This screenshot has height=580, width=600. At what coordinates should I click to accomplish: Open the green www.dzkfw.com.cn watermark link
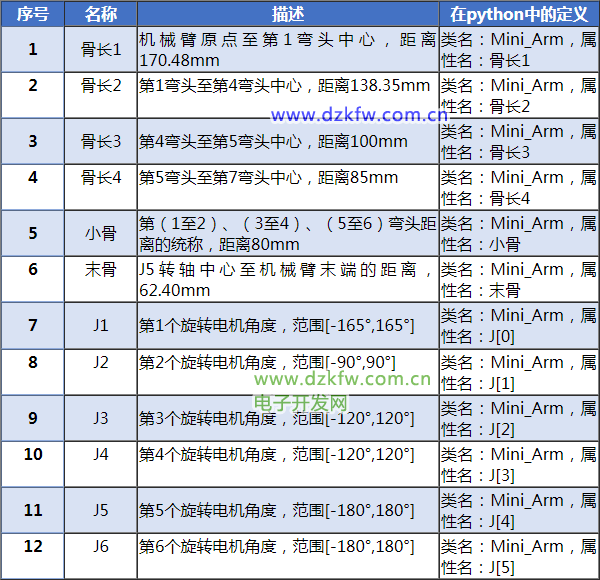click(342, 379)
